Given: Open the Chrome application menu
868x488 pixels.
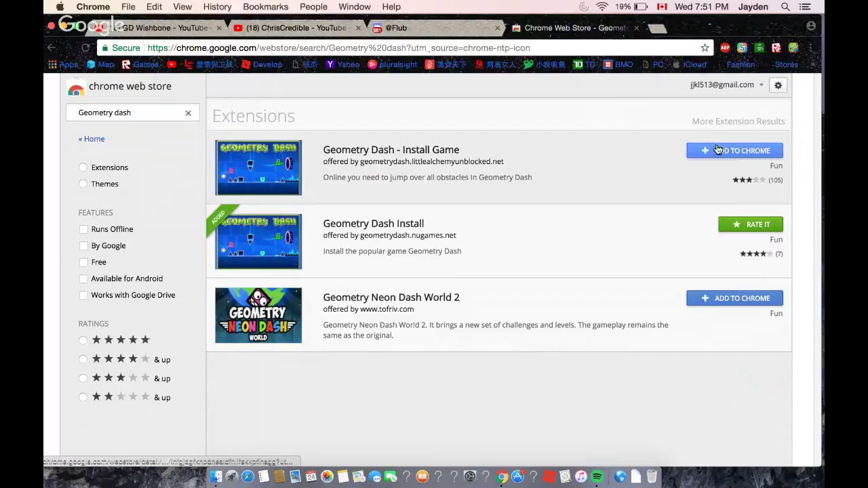Looking at the screenshot, I should 93,7.
